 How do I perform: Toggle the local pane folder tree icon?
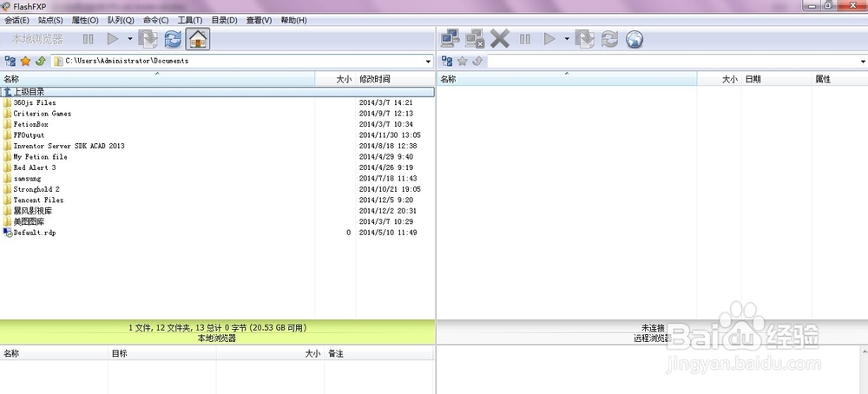[10, 61]
